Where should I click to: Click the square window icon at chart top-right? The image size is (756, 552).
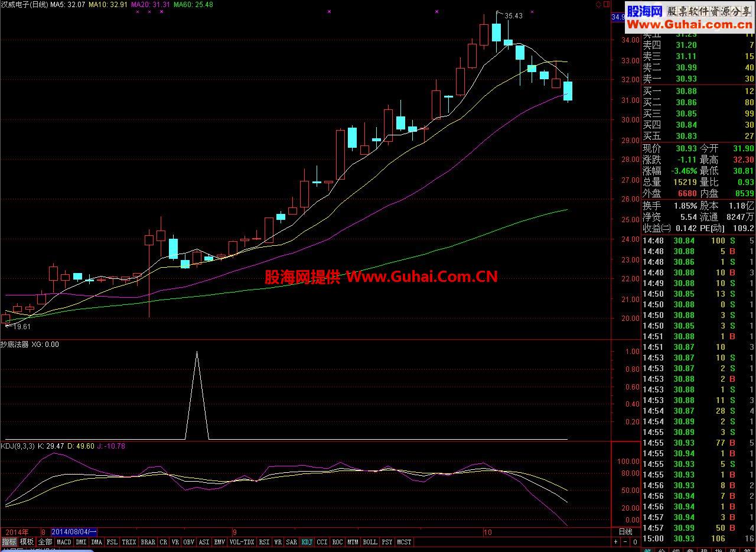coord(605,4)
